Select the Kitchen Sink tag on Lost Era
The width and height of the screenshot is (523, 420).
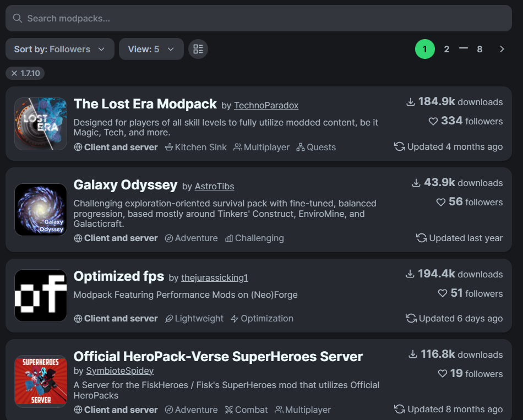click(196, 147)
